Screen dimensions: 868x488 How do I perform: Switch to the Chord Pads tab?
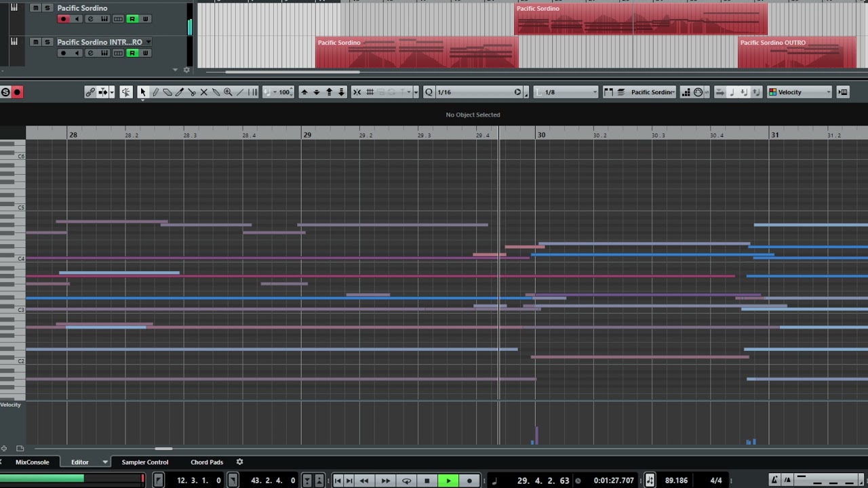point(207,462)
